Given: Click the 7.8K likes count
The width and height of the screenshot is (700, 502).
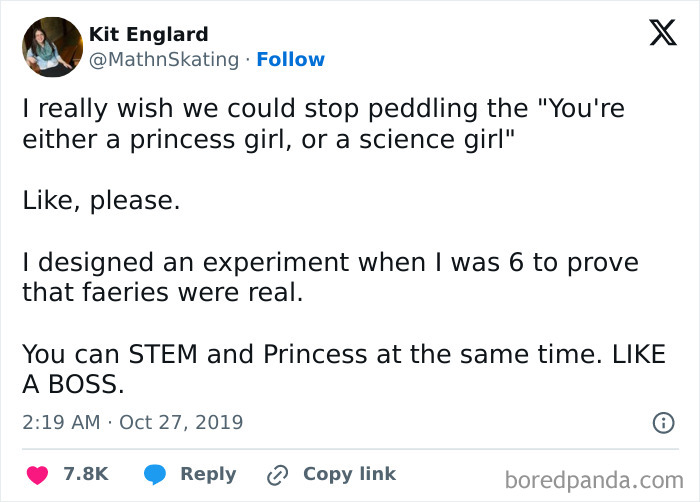Looking at the screenshot, I should [86, 475].
